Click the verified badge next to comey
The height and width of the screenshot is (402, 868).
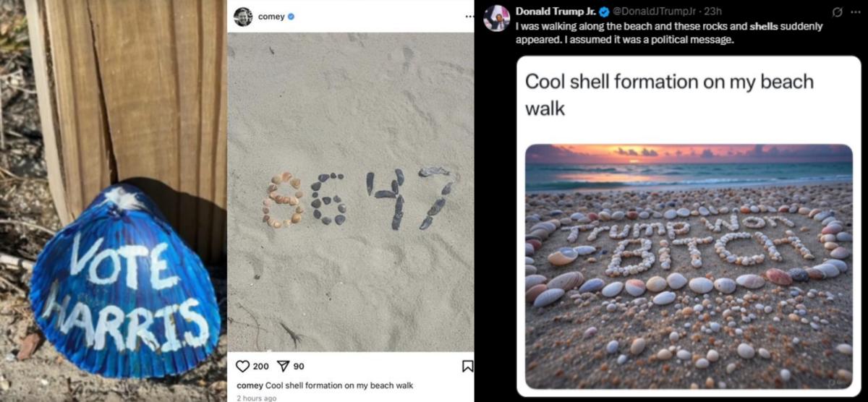(x=291, y=16)
